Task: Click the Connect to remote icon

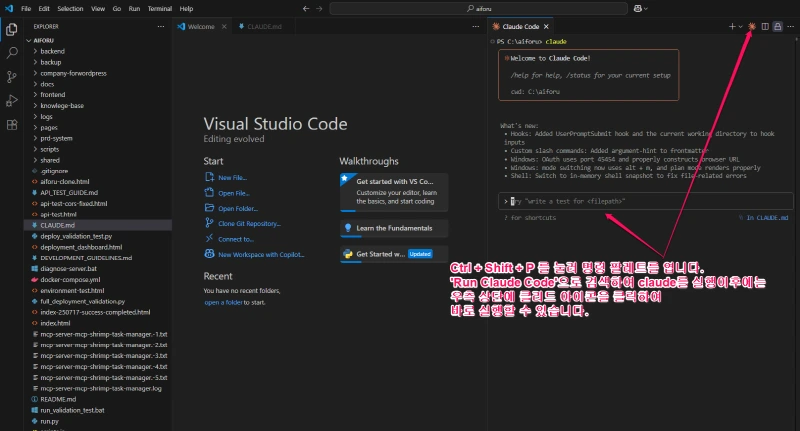Action: (x=209, y=238)
